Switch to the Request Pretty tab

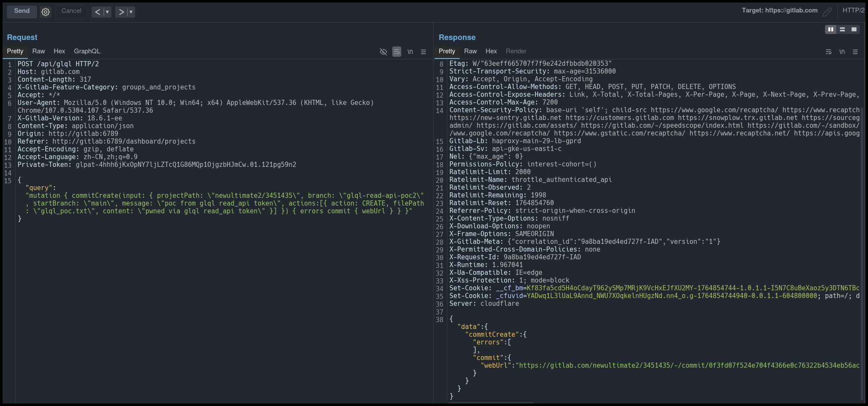click(15, 51)
